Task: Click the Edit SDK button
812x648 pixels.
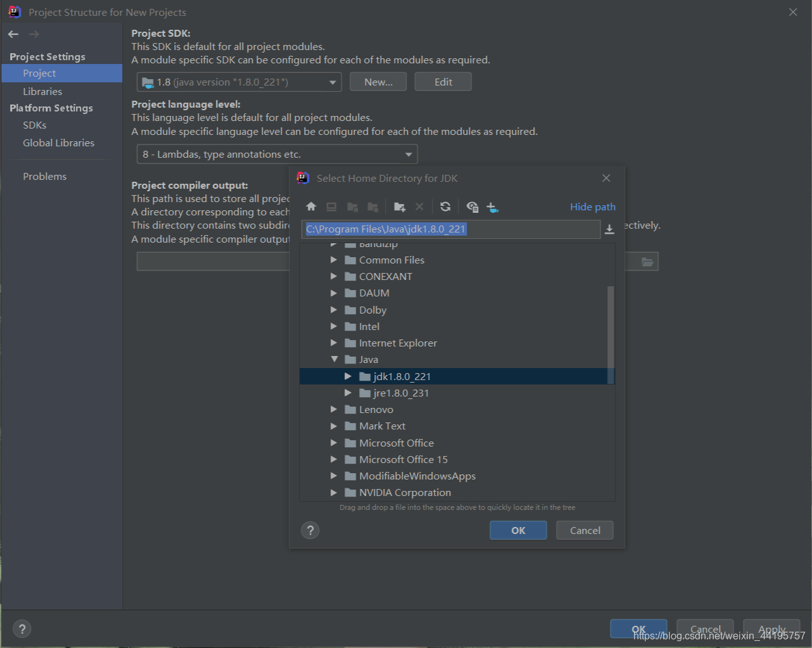Action: 443,82
